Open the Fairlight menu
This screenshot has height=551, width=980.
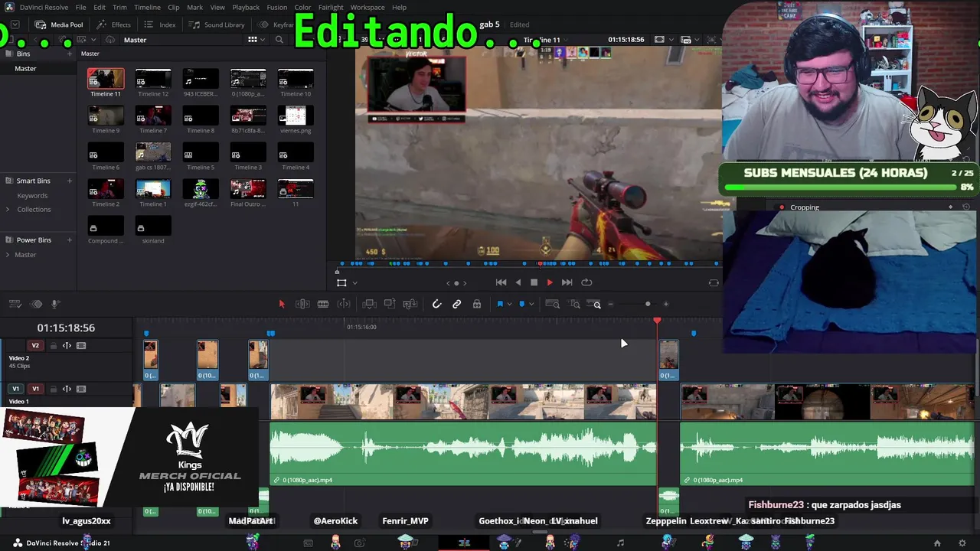[x=331, y=8]
